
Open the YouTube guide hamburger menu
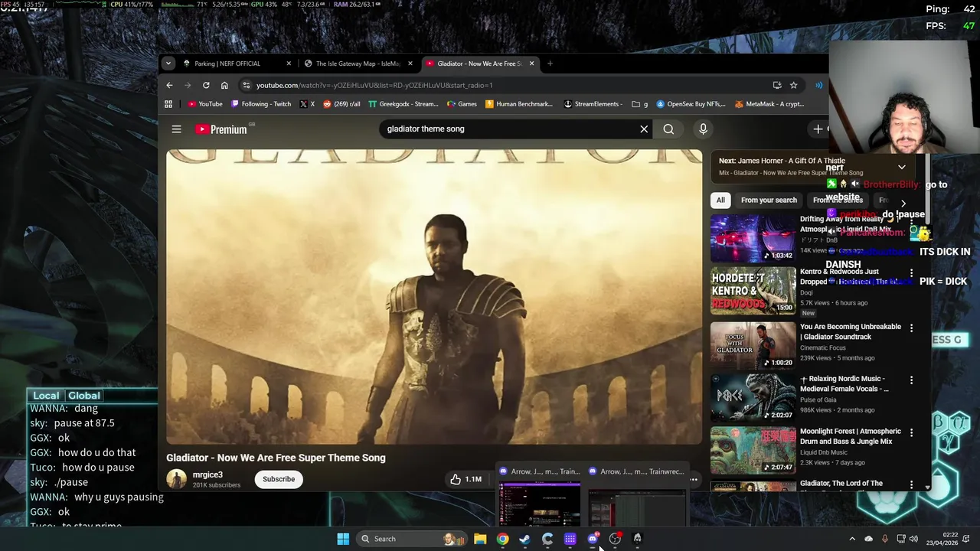(176, 129)
